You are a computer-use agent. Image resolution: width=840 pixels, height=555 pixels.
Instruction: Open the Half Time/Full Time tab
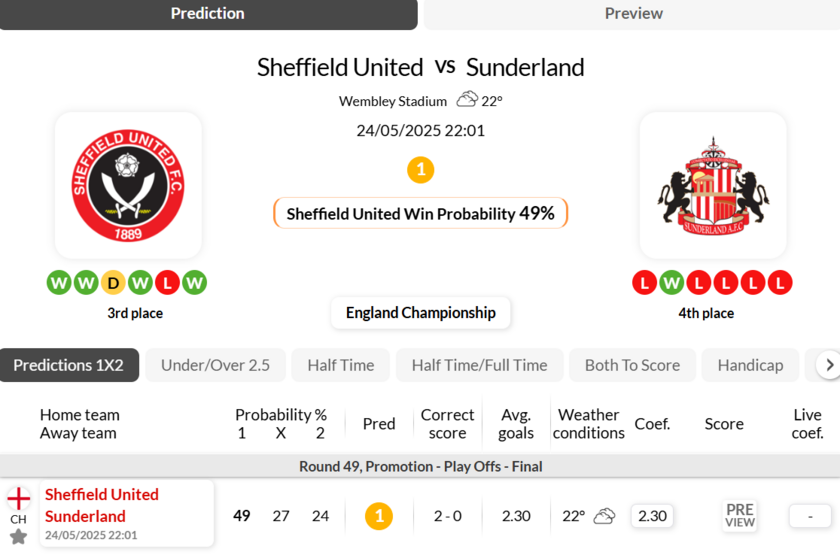point(479,365)
